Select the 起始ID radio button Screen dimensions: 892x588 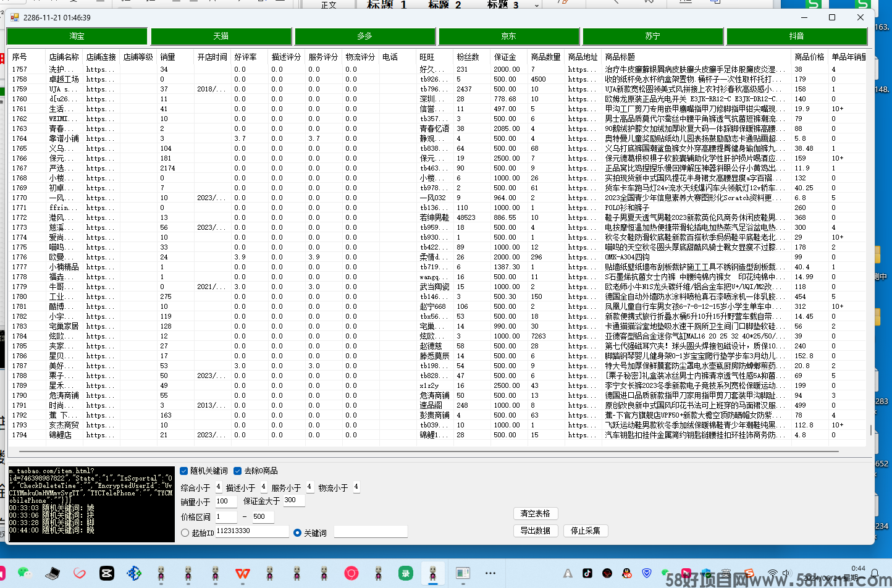click(185, 532)
